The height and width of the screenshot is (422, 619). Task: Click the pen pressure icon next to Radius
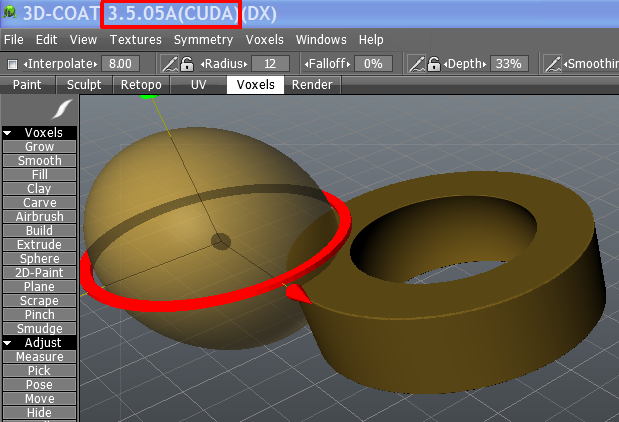click(x=170, y=64)
